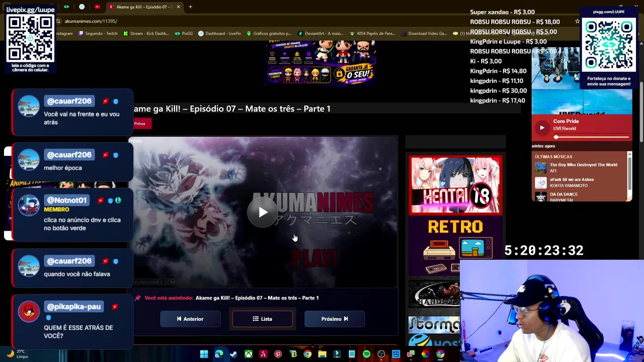
Task: Open the last Chrome icon on taskbar
Action: [x=440, y=354]
